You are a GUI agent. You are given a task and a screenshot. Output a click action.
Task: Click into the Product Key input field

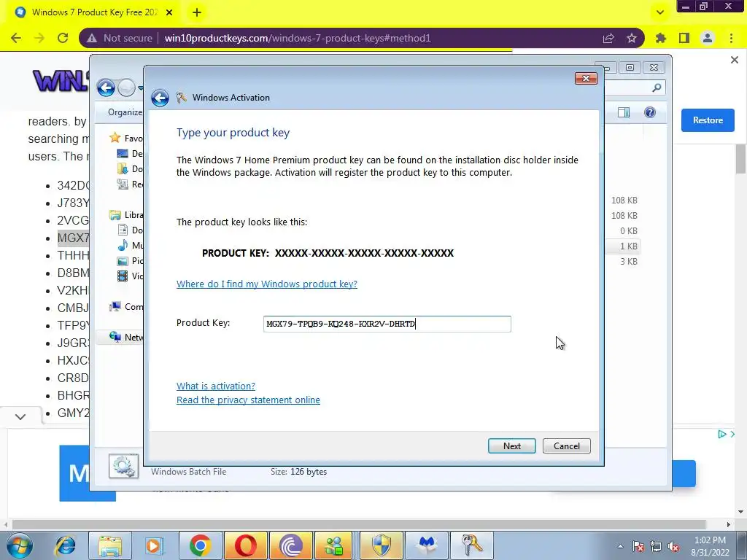387,324
